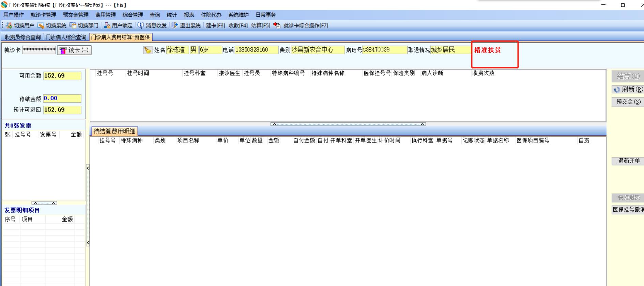The image size is (644, 286).
Task: Click the 读卡(-) button
Action: pos(74,50)
